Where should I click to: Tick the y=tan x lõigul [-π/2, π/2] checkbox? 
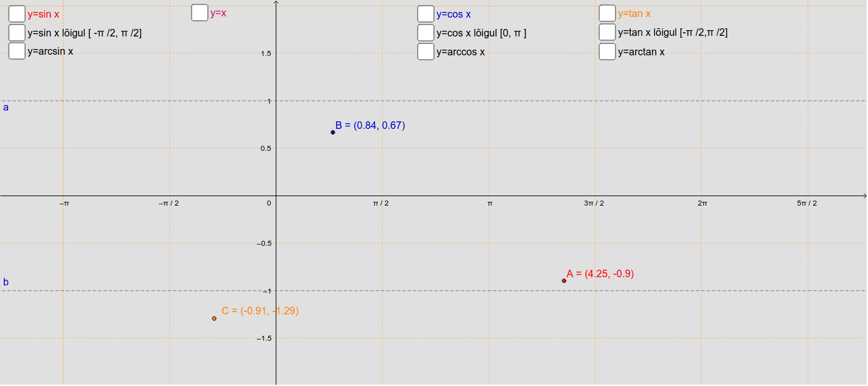click(607, 32)
